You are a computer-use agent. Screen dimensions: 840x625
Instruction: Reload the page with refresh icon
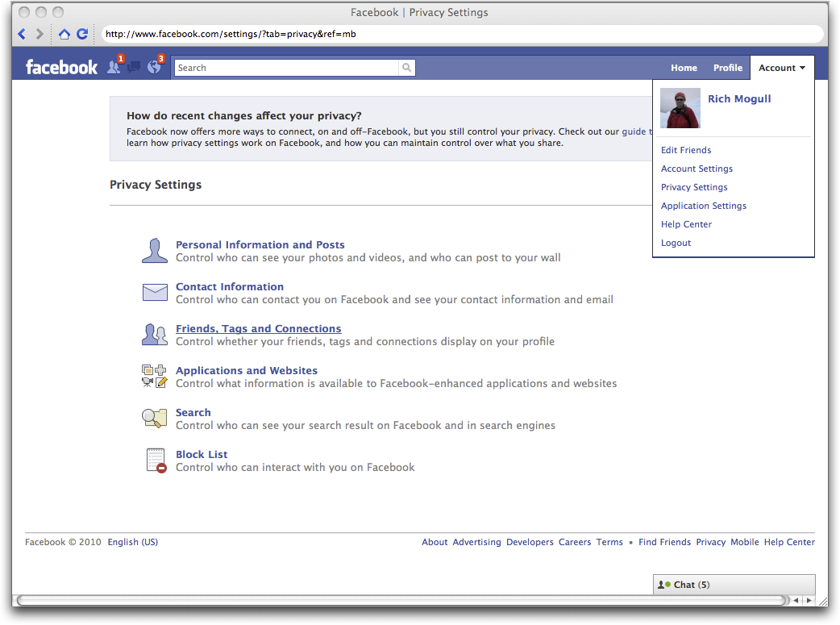82,35
